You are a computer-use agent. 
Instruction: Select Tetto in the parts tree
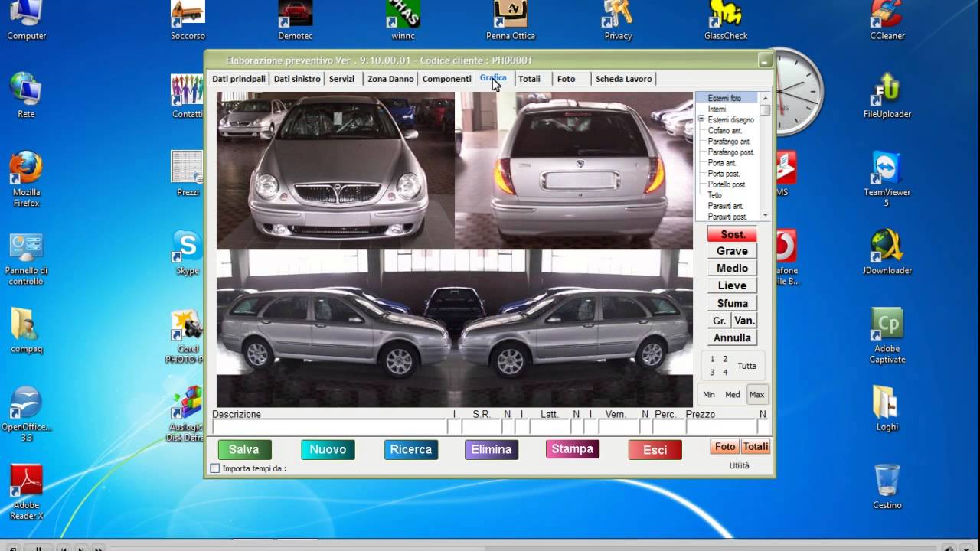coord(714,195)
